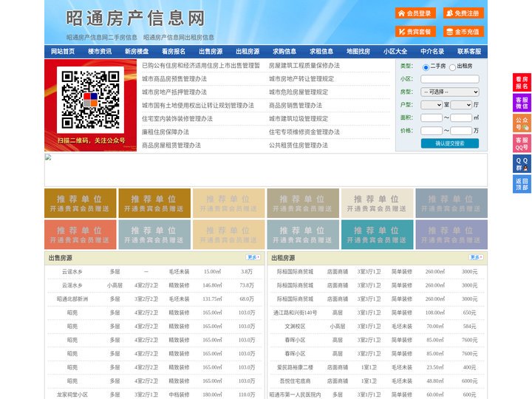Click the 昭通房产信息网 site title logo
Image resolution: width=532 pixels, height=399 pixels.
[x=135, y=18]
